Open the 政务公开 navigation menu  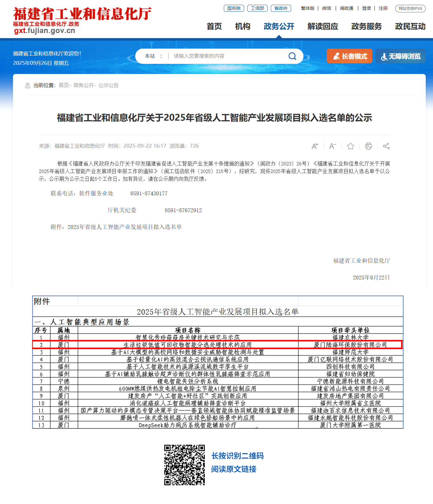coord(279,26)
